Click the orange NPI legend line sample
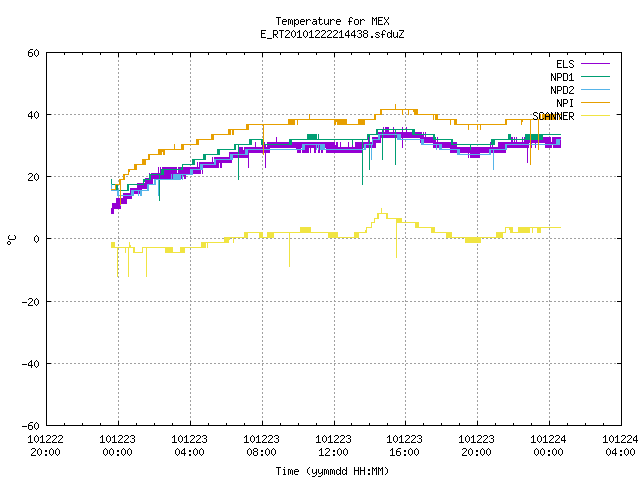 point(595,102)
